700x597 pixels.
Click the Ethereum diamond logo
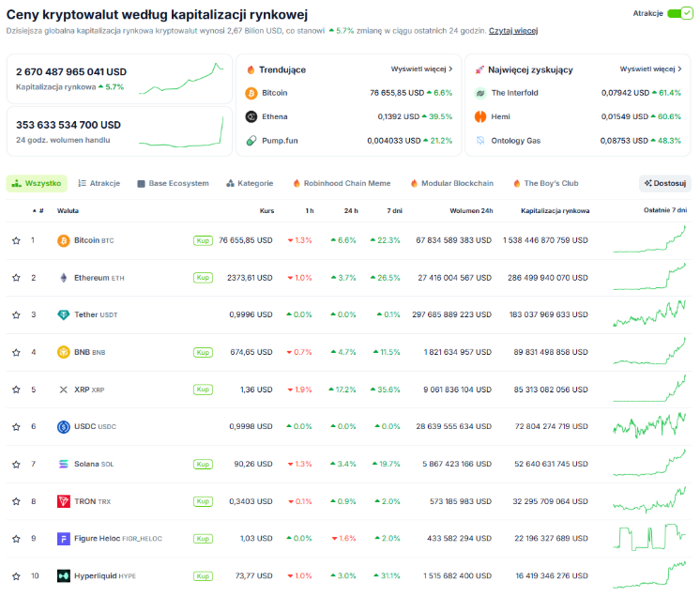click(x=64, y=278)
